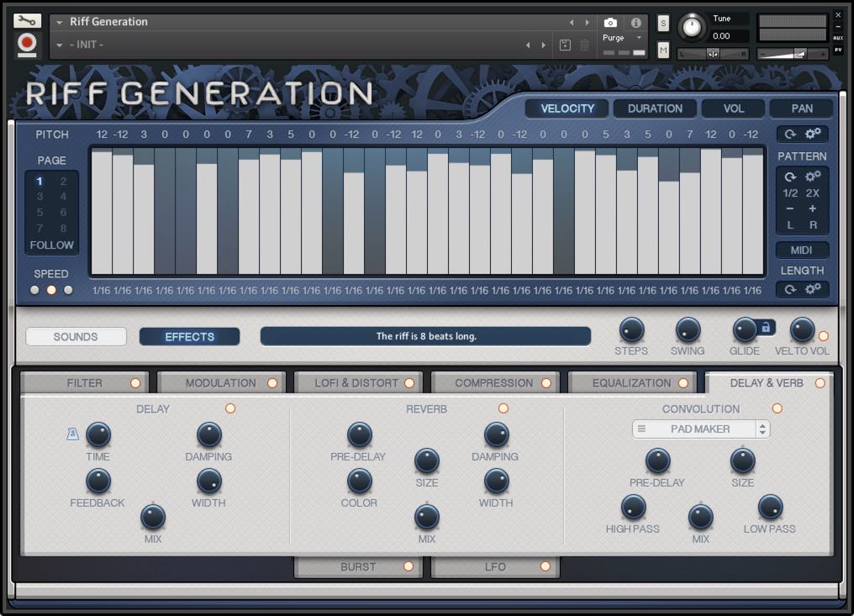Image resolution: width=854 pixels, height=616 pixels.
Task: Toggle the Convolution power LED
Action: click(777, 408)
